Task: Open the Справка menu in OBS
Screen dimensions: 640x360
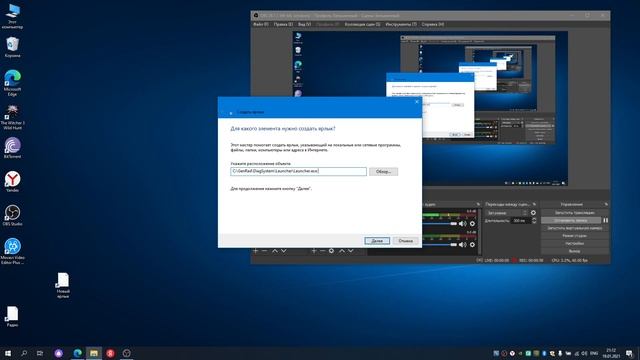Action: click(433, 24)
